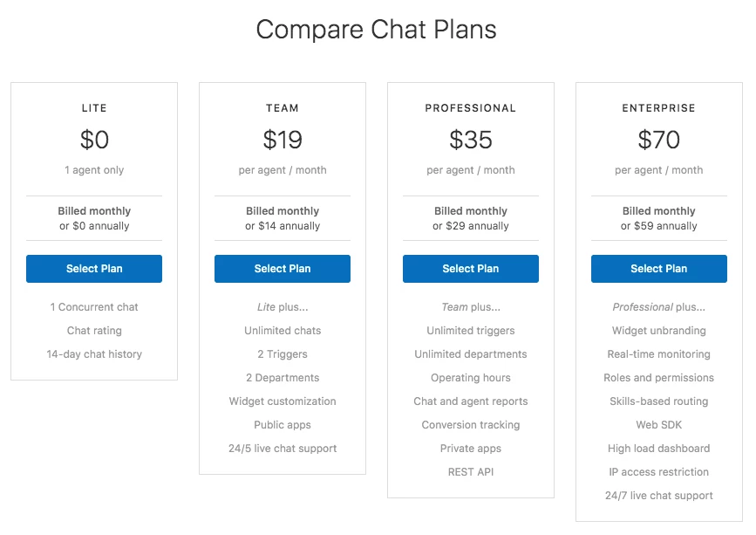This screenshot has height=535, width=756.
Task: Click '24/7 live chat support' feature
Action: (658, 496)
